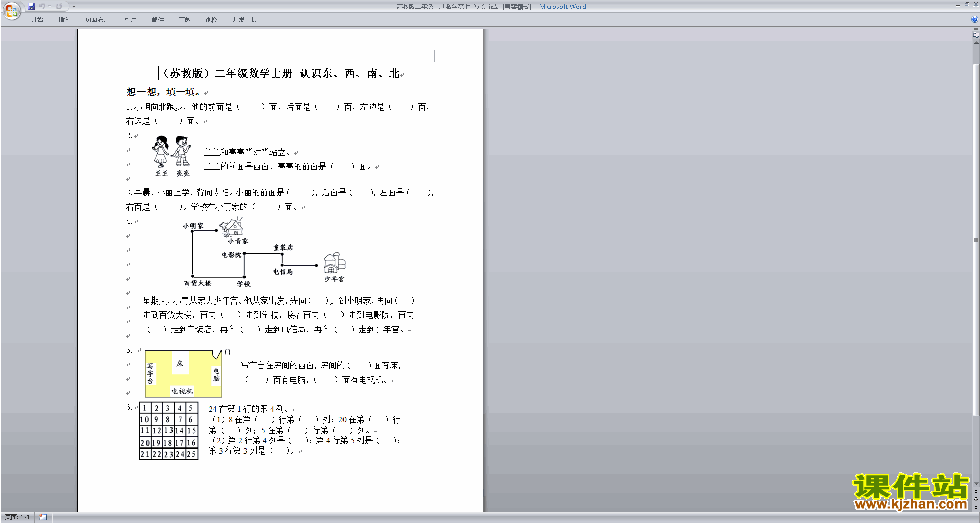The height and width of the screenshot is (523, 980).
Task: Click the 页面: 1/1 status indicator
Action: [x=17, y=517]
